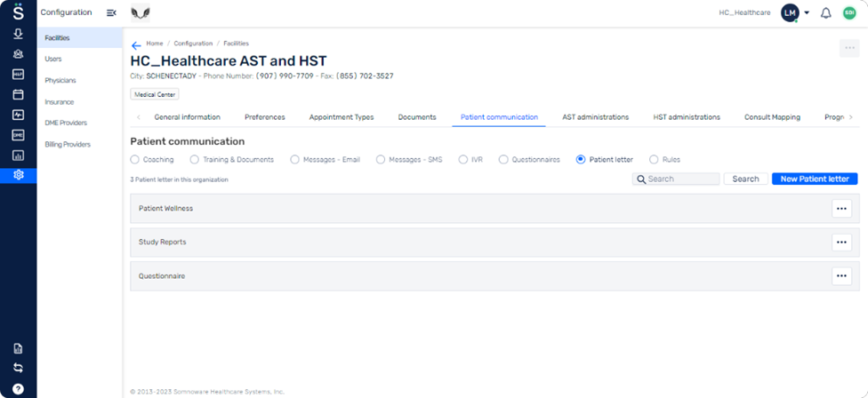Screen dimensions: 868x398
Task: Click the organization wings logo
Action: click(x=140, y=12)
